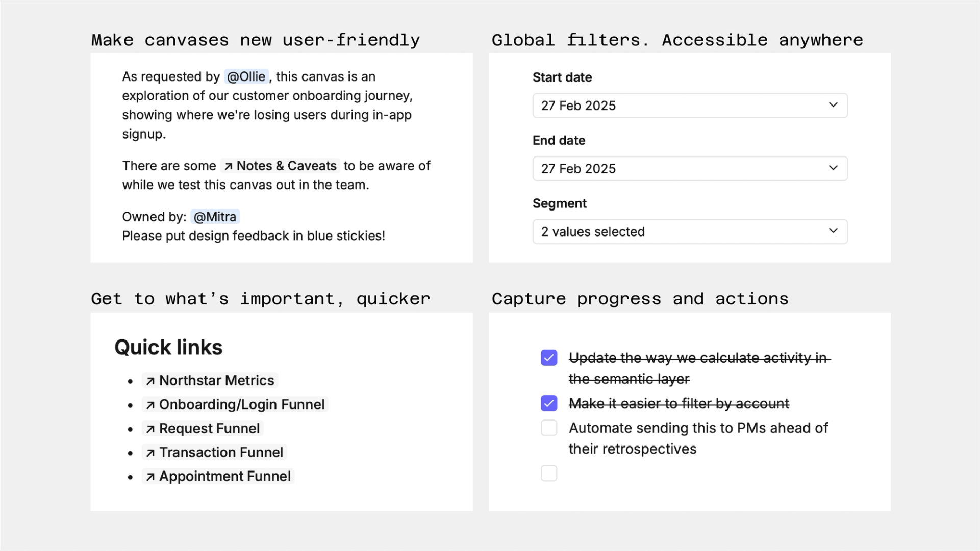Check the Automate sending to PMs task
980x551 pixels.
click(549, 428)
